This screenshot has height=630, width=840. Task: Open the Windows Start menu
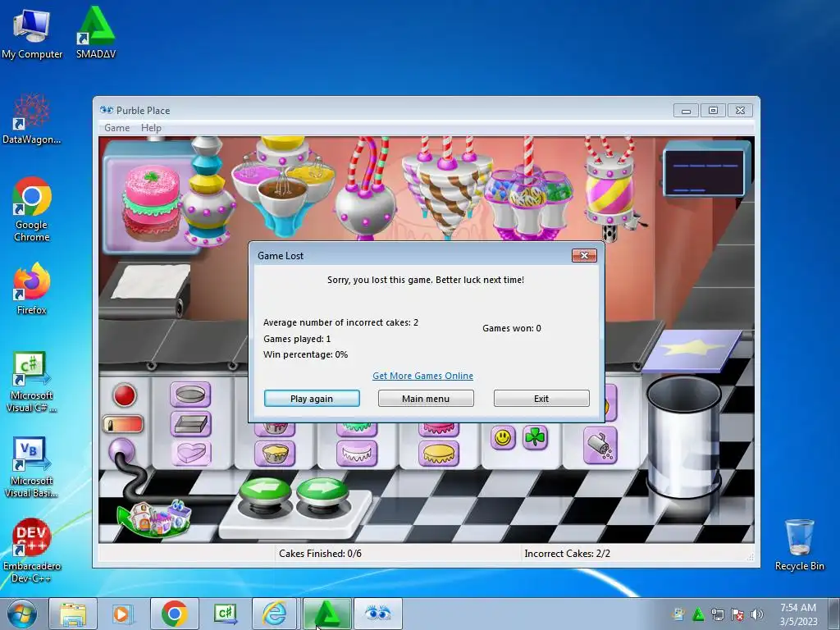tap(21, 614)
